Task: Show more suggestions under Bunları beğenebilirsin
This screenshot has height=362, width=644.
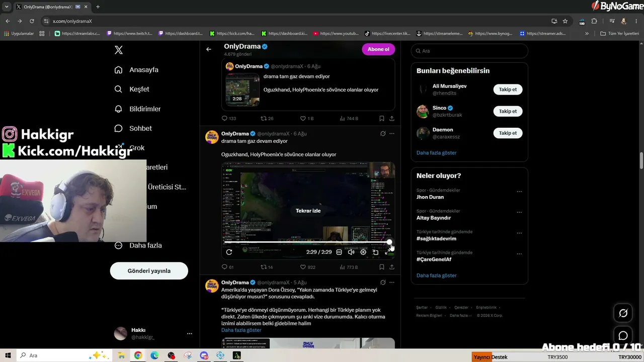Action: (437, 153)
